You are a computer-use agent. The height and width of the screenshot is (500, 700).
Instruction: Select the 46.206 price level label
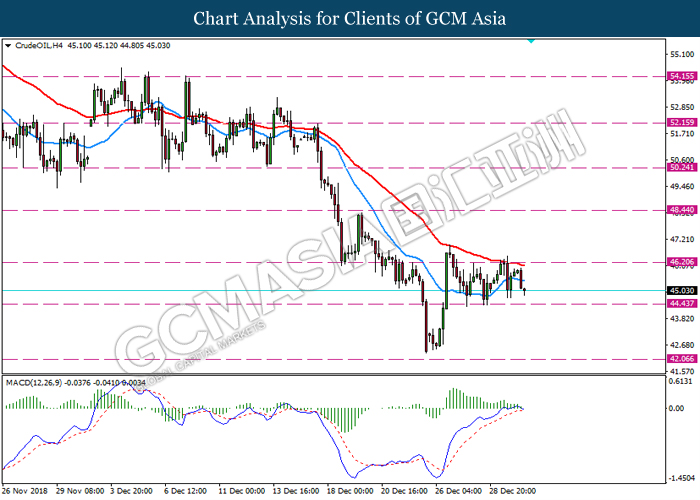tap(682, 262)
